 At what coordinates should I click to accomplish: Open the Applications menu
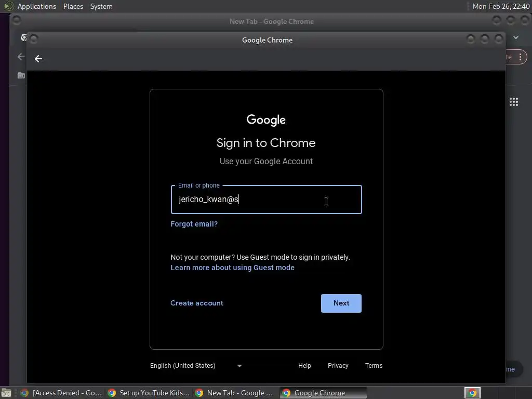pyautogui.click(x=37, y=6)
